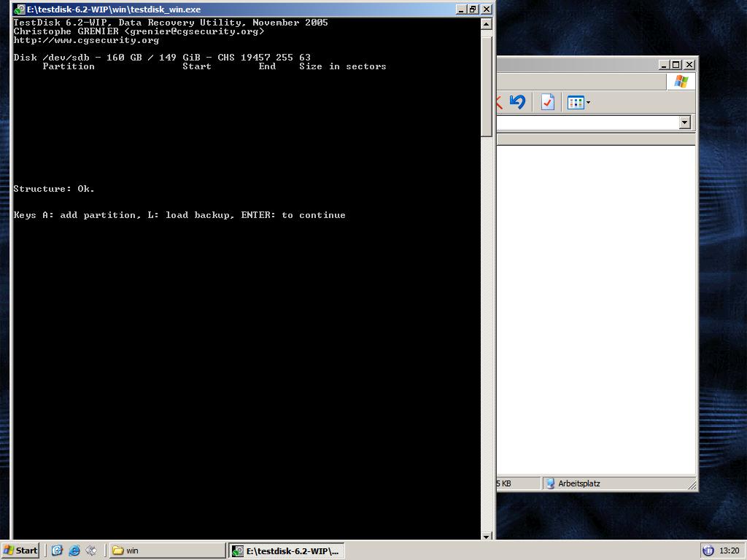The image size is (747, 560).
Task: Close the TestDisk console window
Action: pos(487,9)
